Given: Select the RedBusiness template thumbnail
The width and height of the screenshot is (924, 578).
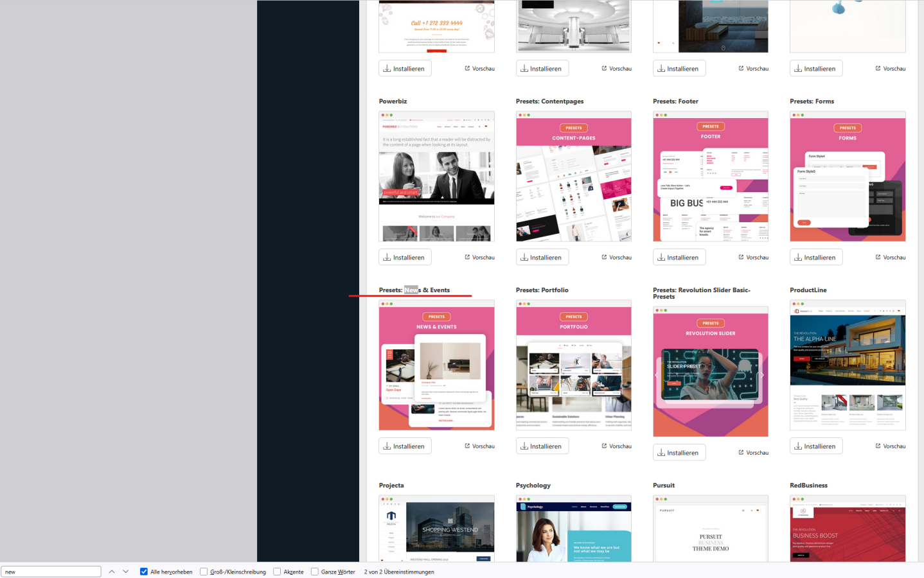Looking at the screenshot, I should 848,529.
